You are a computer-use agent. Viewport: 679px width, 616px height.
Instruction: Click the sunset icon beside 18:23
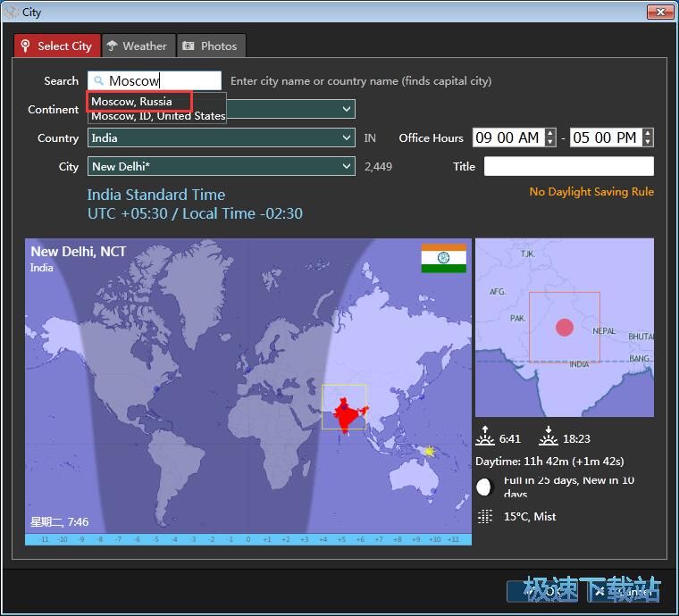(x=549, y=436)
